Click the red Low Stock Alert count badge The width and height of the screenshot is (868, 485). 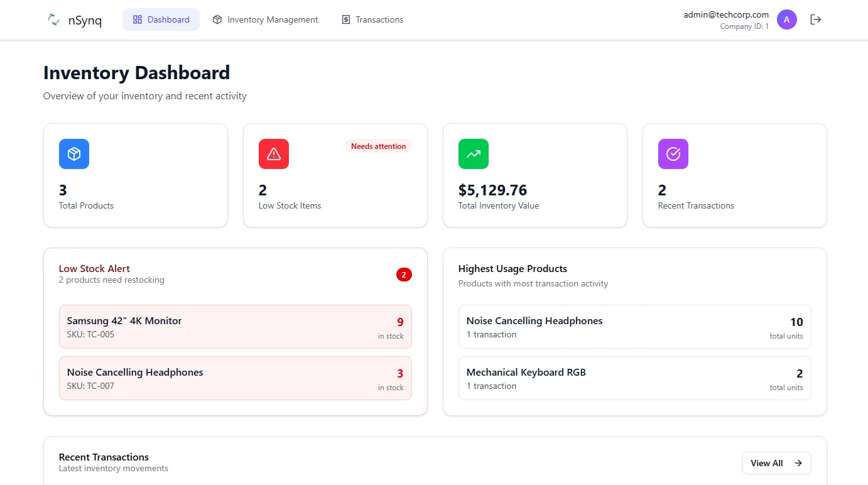click(404, 275)
